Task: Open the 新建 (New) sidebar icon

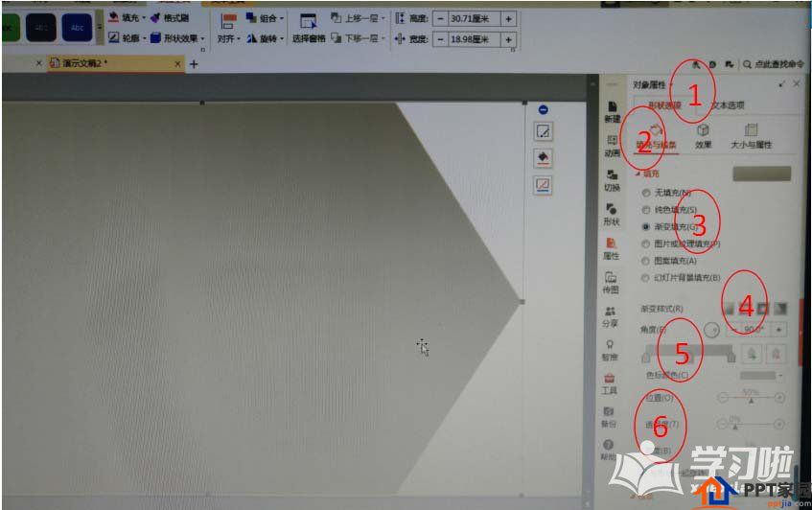Action: pyautogui.click(x=611, y=111)
